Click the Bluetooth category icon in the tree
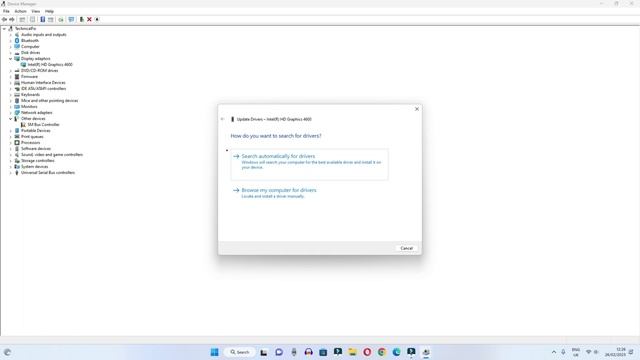This screenshot has width=640, height=360. click(x=17, y=40)
